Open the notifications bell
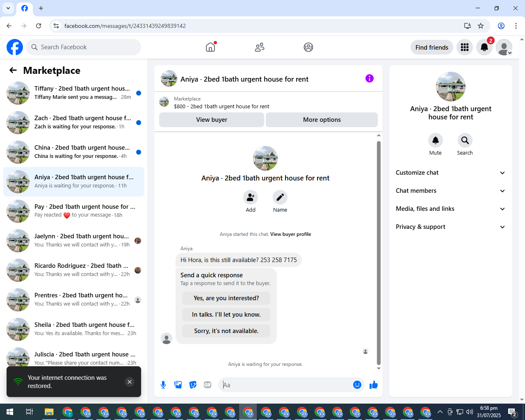The height and width of the screenshot is (420, 525). click(484, 47)
